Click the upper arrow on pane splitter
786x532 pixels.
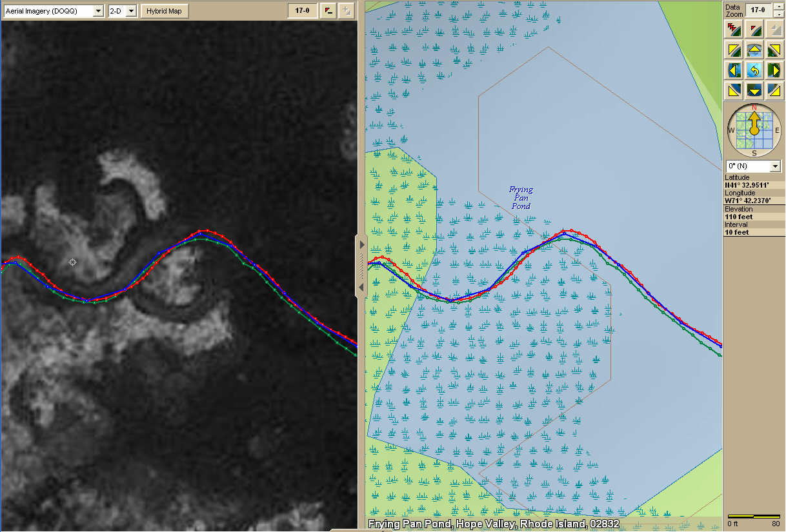pyautogui.click(x=361, y=246)
